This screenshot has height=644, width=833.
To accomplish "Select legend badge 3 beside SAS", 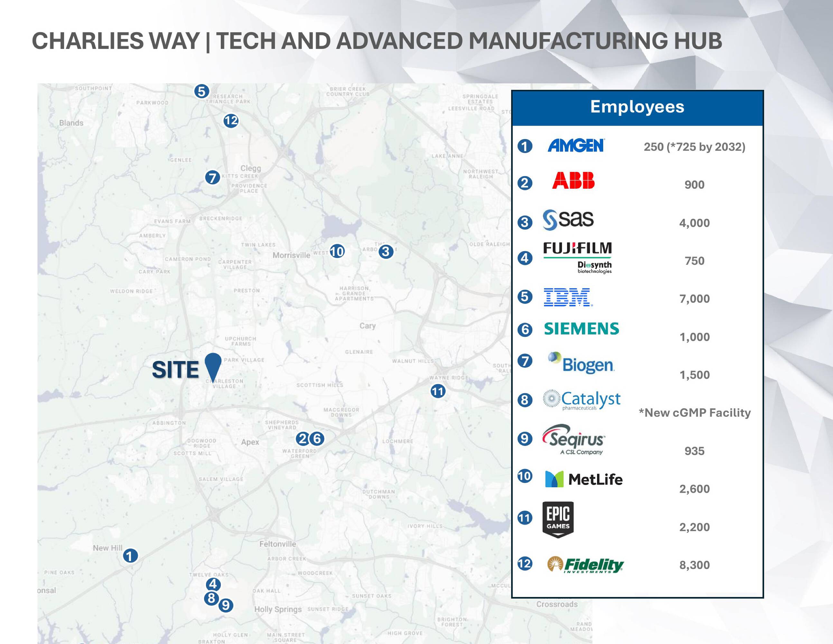I will (x=525, y=223).
